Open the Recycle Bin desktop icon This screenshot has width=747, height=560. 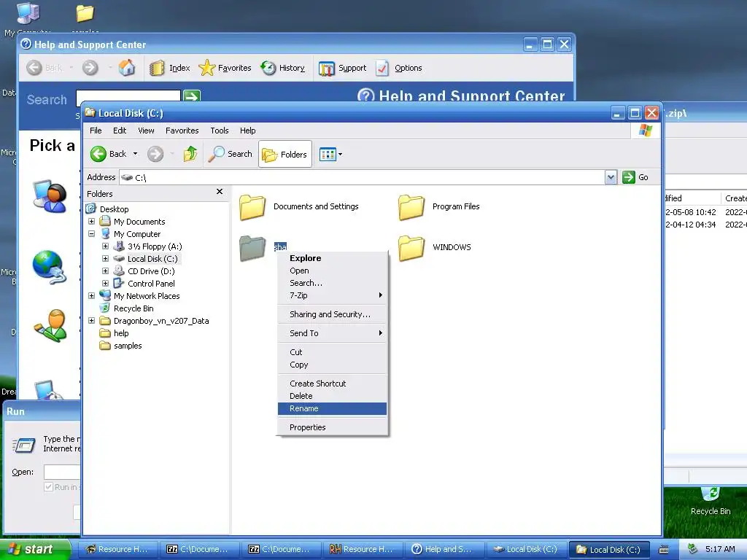pyautogui.click(x=711, y=495)
